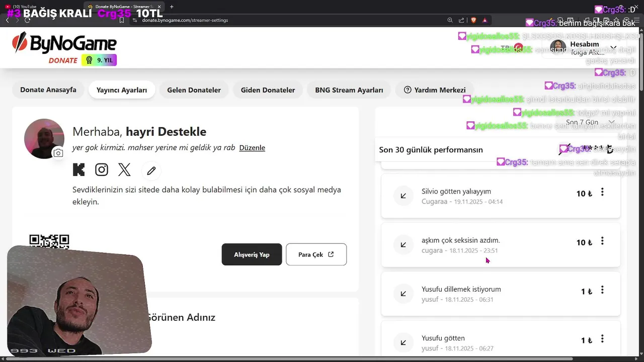Click the DONATE text under the logo
This screenshot has width=644, height=362.
pyautogui.click(x=63, y=60)
